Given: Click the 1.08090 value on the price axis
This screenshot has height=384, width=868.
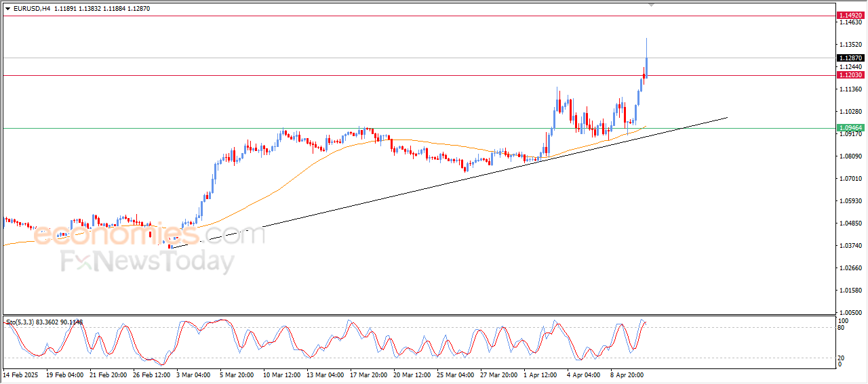Looking at the screenshot, I should (x=850, y=156).
